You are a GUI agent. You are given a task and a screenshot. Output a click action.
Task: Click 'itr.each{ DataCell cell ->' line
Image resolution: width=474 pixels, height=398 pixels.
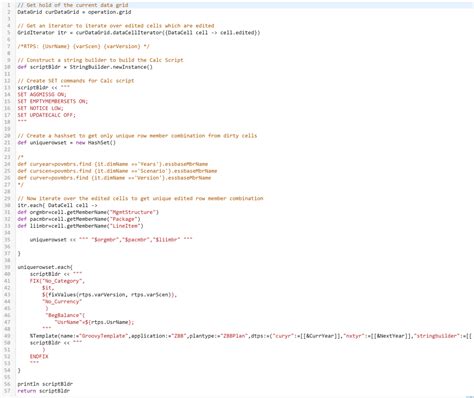(x=57, y=205)
